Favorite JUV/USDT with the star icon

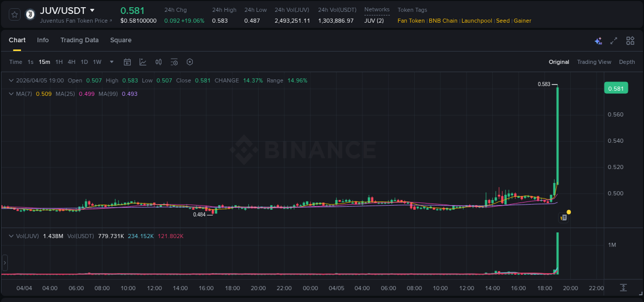14,14
